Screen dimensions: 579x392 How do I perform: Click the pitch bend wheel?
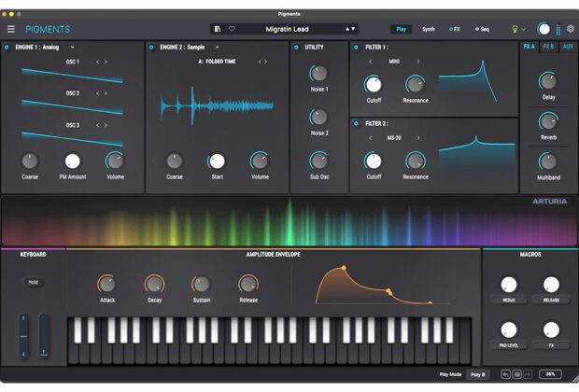pyautogui.click(x=23, y=336)
